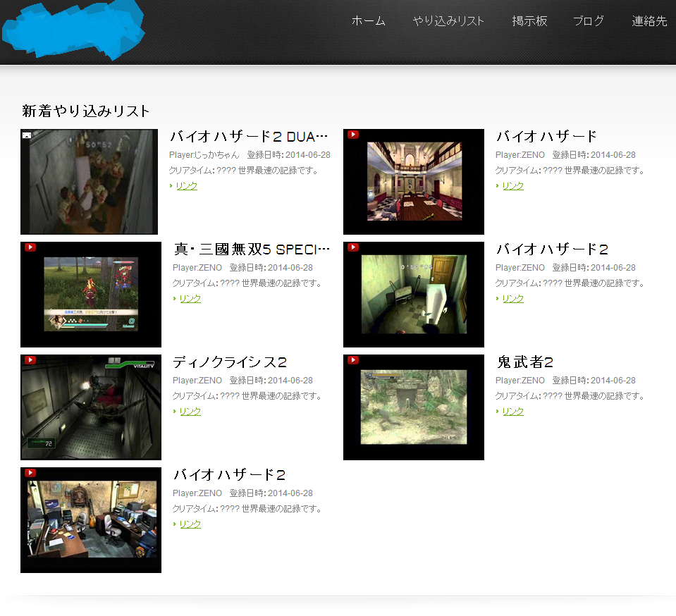Screen dimensions: 676x616
Task: Click the ディノクライシス2 title
Action: tap(230, 362)
